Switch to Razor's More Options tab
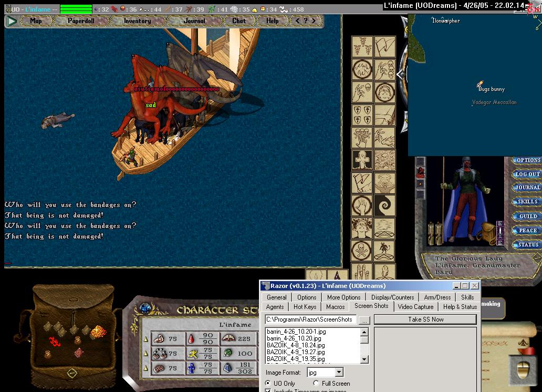This screenshot has height=392, width=542. click(x=343, y=297)
